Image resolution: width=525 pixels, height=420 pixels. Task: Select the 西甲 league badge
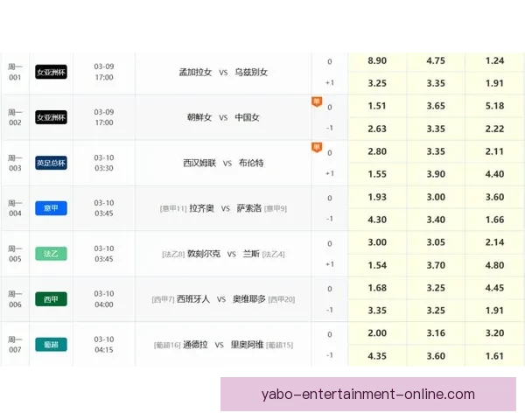click(51, 299)
